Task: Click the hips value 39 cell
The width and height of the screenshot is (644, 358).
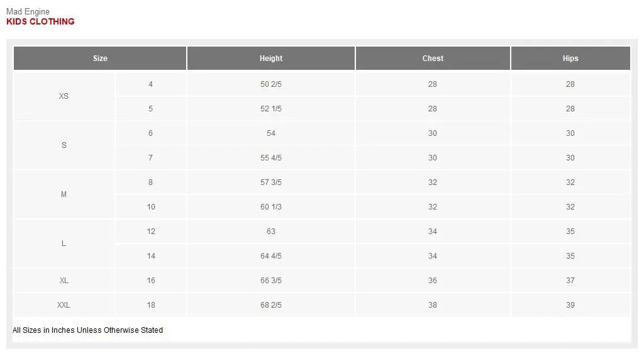Action: (570, 305)
